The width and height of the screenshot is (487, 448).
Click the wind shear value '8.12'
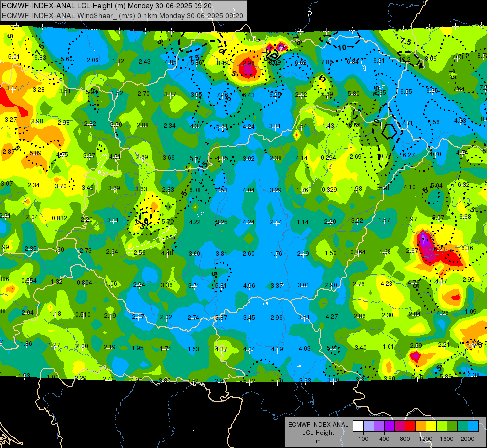[223, 63]
